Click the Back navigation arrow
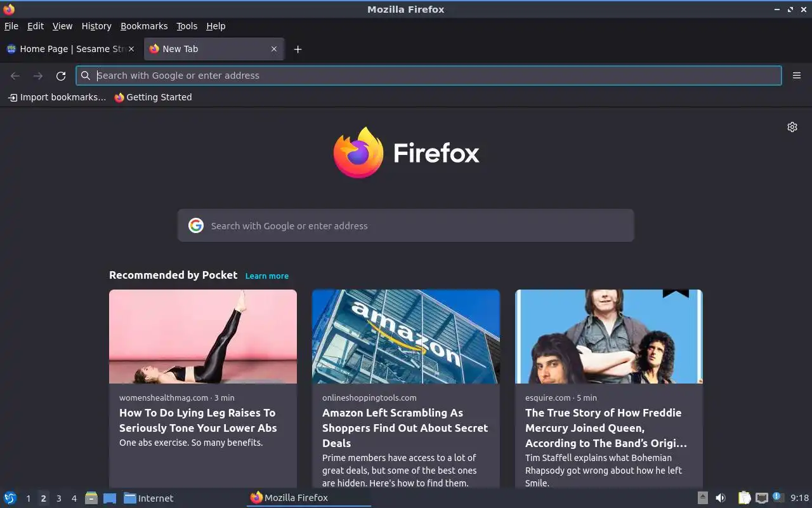Screen dimensions: 812x508 pyautogui.click(x=15, y=76)
